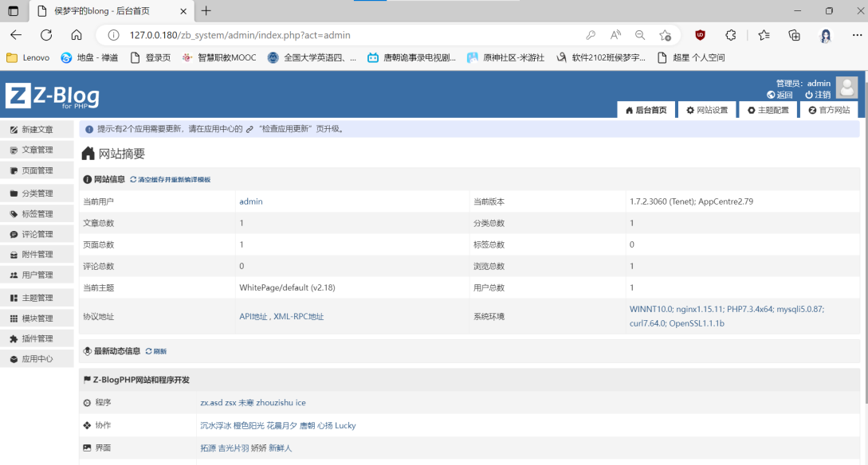The height and width of the screenshot is (465, 868).
Task: Open the Lenovo bookmarks folder
Action: (x=28, y=57)
